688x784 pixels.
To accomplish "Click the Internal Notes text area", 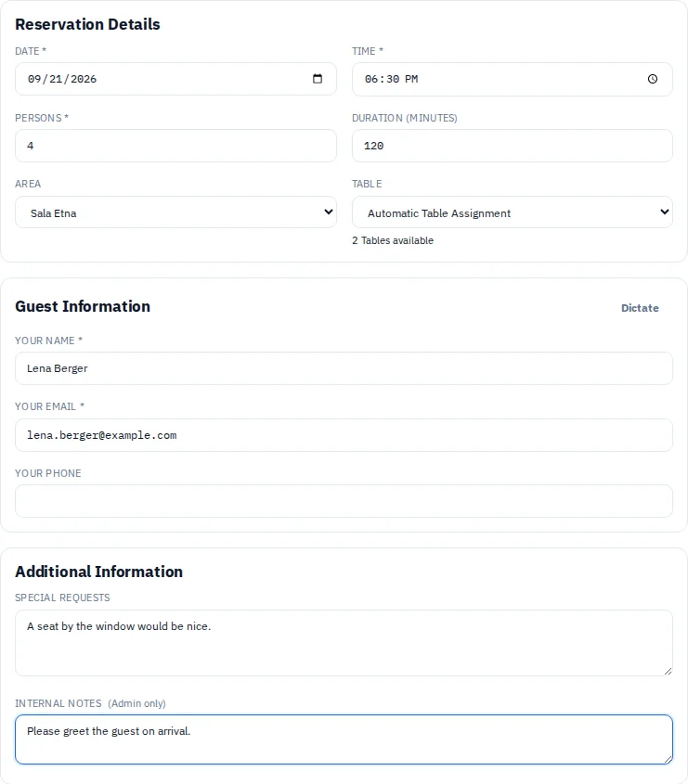I will pyautogui.click(x=344, y=739).
